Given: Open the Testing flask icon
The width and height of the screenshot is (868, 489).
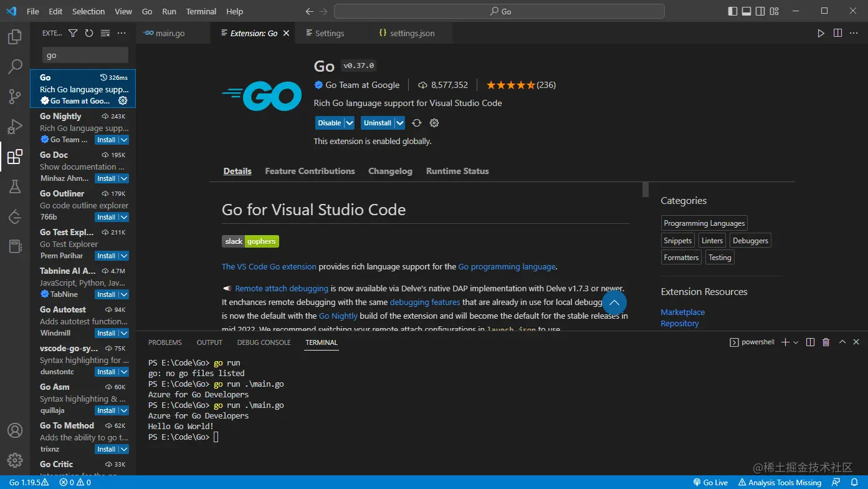Looking at the screenshot, I should click(x=15, y=186).
